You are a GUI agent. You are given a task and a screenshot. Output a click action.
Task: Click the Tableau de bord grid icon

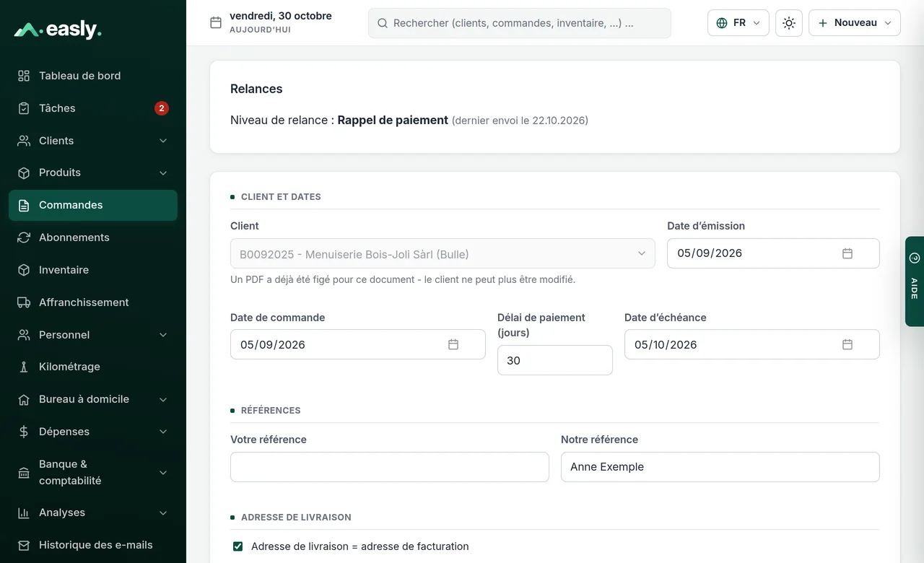click(x=24, y=76)
